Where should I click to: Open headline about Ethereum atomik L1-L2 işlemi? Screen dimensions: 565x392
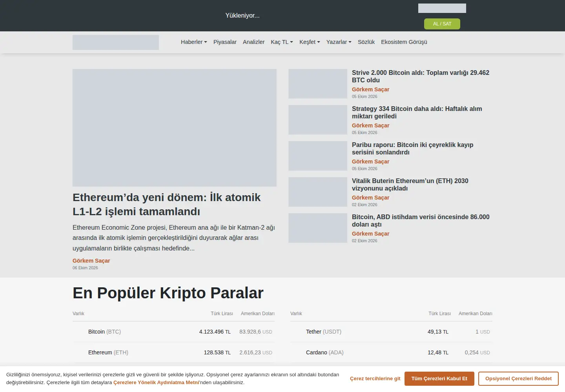pos(166,204)
